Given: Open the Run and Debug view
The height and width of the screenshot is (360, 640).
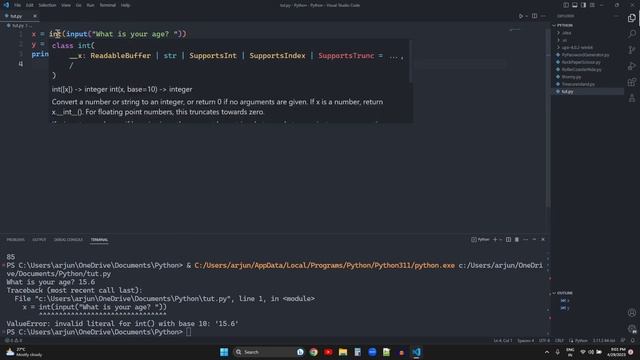Looking at the screenshot, I should (632, 66).
